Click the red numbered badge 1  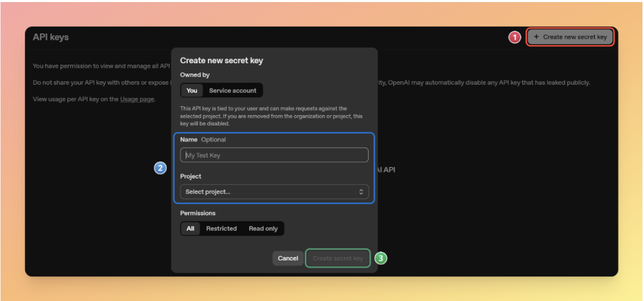(516, 36)
